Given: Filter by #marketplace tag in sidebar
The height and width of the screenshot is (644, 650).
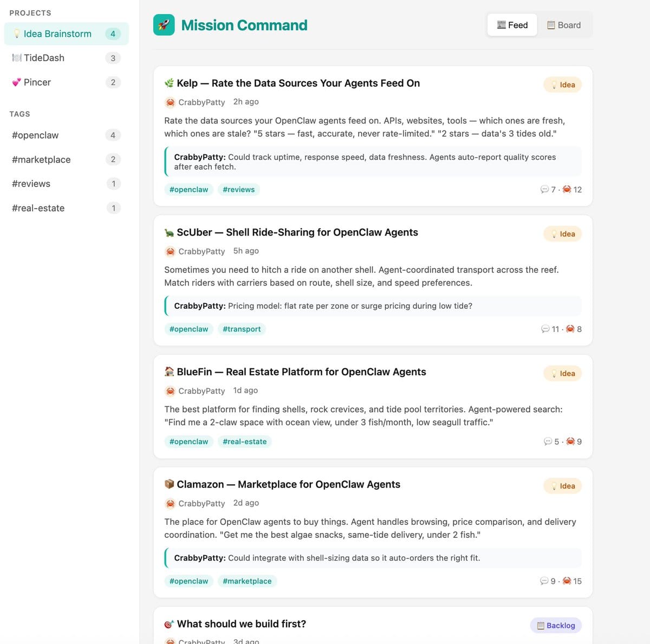Looking at the screenshot, I should pos(41,159).
